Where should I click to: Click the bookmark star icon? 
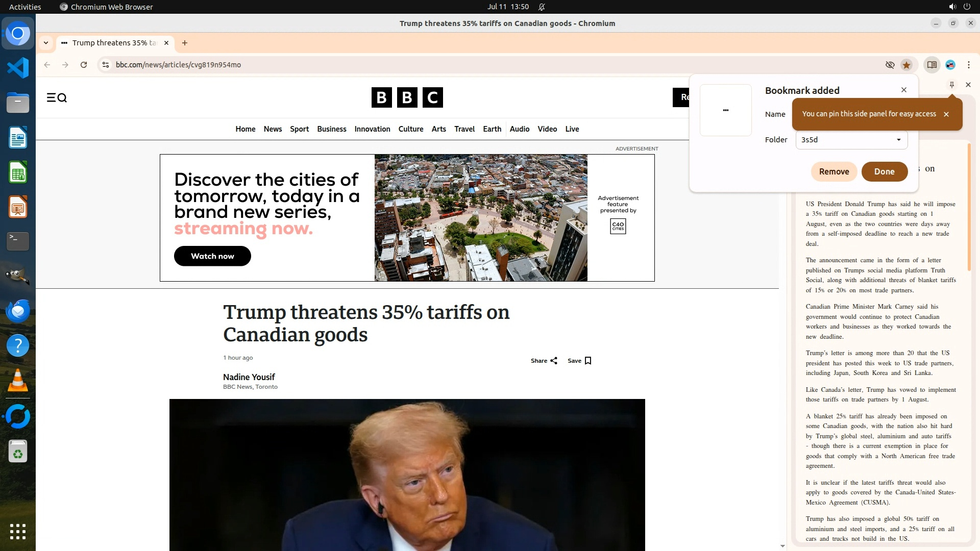(906, 65)
